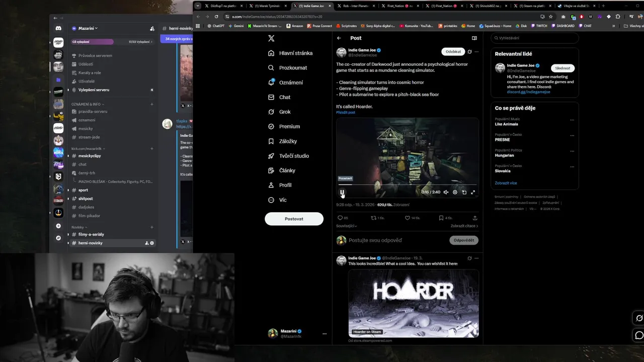This screenshot has width=644, height=362.
Task: Open the ChatGPT bookmark in bookmarks bar
Action: (x=216, y=26)
